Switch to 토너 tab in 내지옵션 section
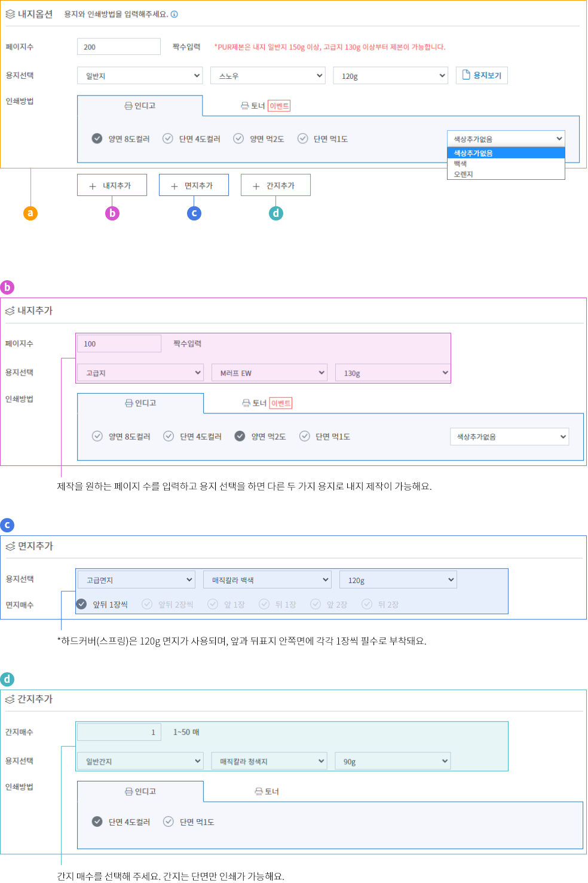The width and height of the screenshot is (588, 883). [x=257, y=106]
